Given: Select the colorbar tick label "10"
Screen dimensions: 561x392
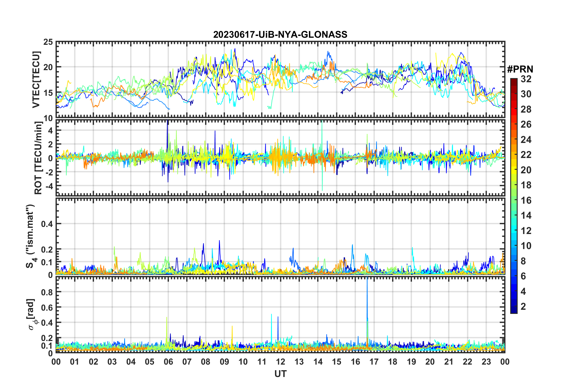Looking at the screenshot, I should click(x=526, y=246).
